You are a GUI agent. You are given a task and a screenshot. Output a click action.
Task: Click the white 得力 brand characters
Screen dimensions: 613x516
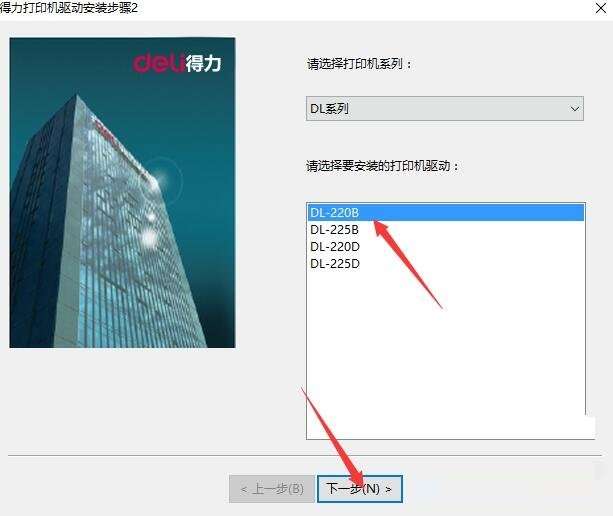click(203, 63)
